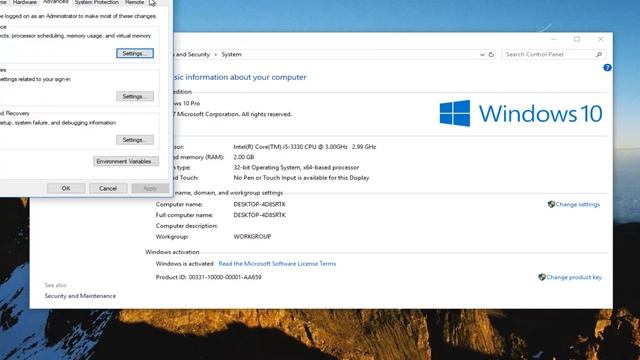
Task: Minimize the System Control Panel window
Action: [x=553, y=39]
